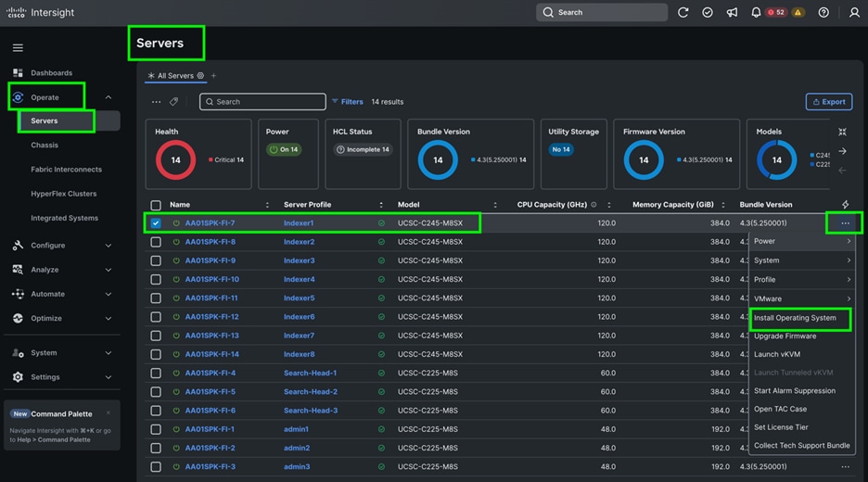Check the AA01SPK-FI-9 row checkbox

tap(156, 260)
